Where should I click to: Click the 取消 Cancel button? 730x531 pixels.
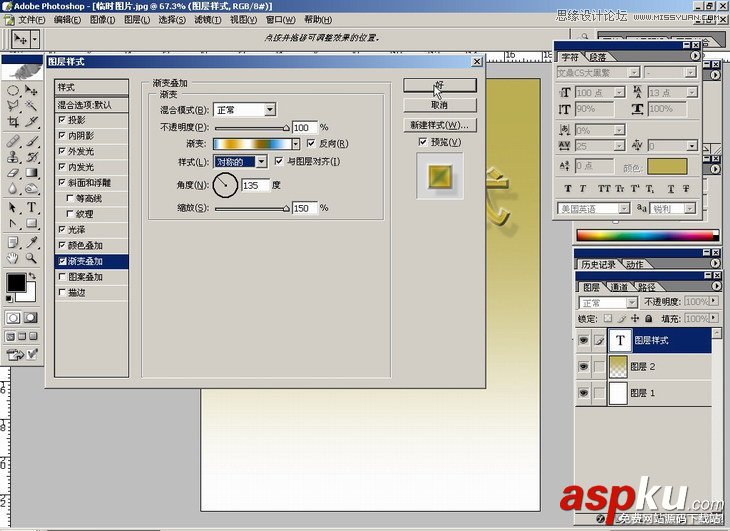pyautogui.click(x=440, y=105)
